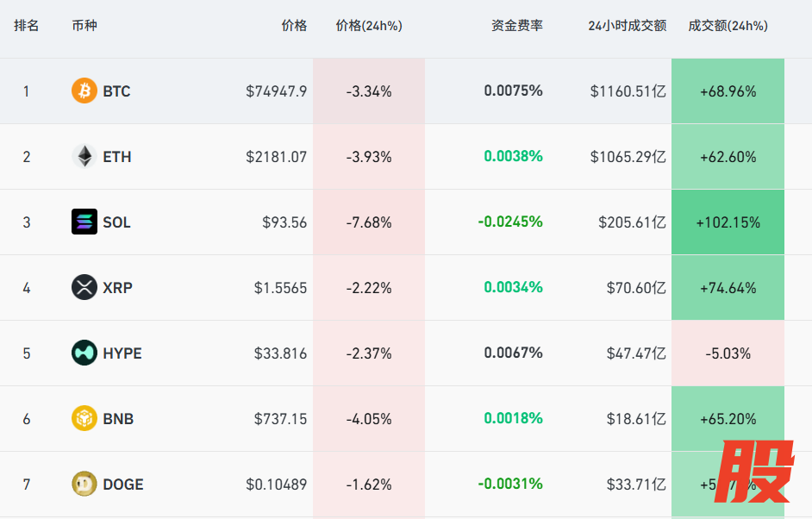Click the XRP logo icon
Viewport: 812px width, 519px height.
[84, 287]
